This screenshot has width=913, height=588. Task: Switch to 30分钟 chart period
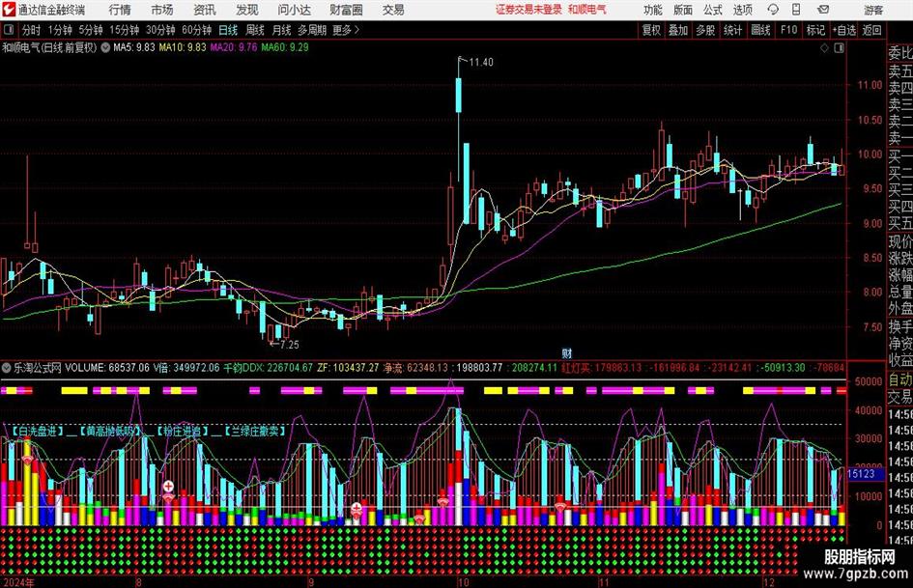coord(160,30)
